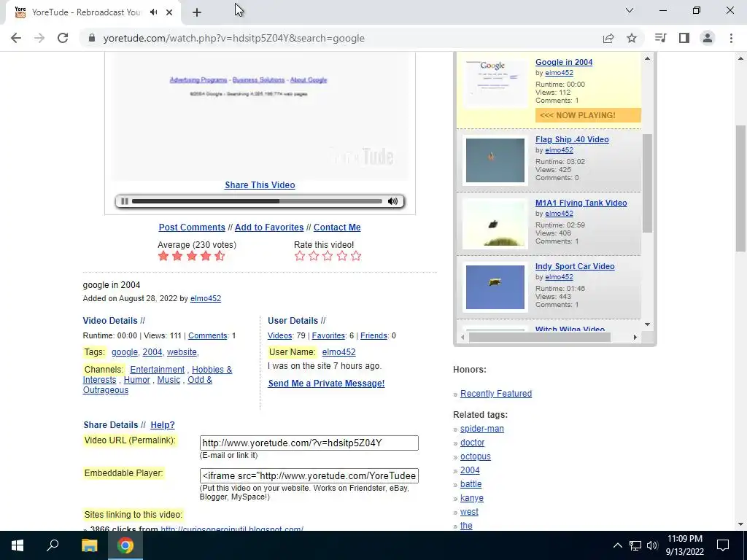This screenshot has width=747, height=560.
Task: Open the Post Comments link
Action: (192, 227)
